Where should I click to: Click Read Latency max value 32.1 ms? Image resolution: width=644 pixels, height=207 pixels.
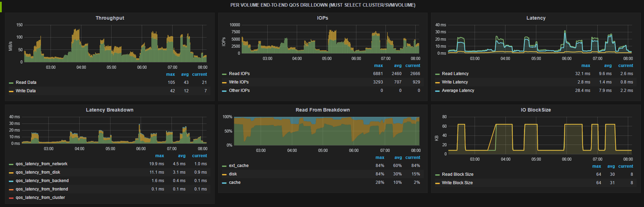coord(583,74)
